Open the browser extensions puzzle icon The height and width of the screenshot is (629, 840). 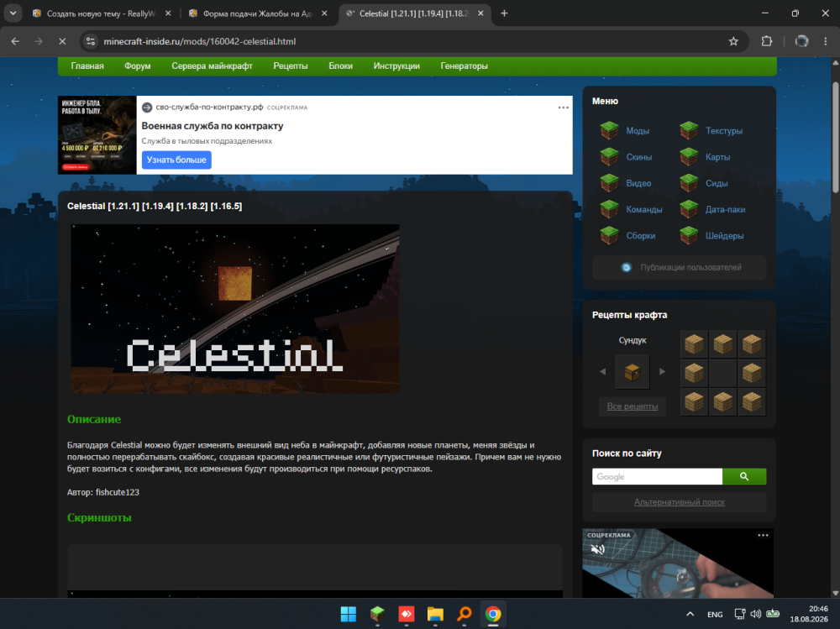pos(767,41)
